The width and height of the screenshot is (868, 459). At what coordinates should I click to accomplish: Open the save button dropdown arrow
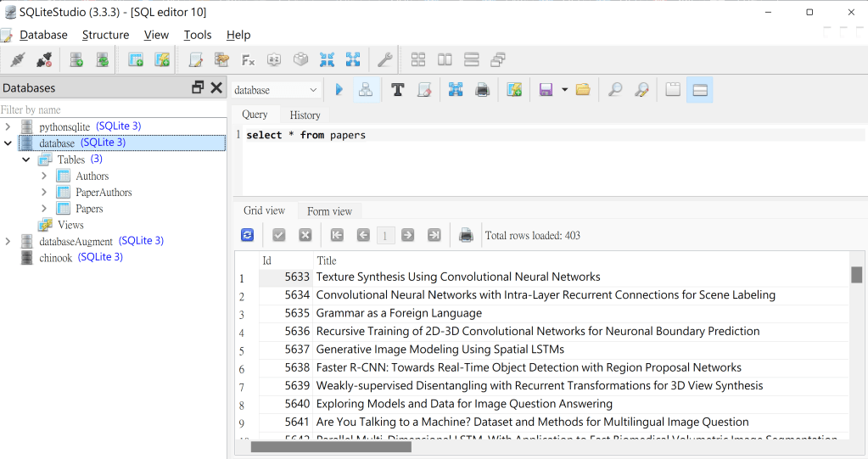pyautogui.click(x=564, y=90)
